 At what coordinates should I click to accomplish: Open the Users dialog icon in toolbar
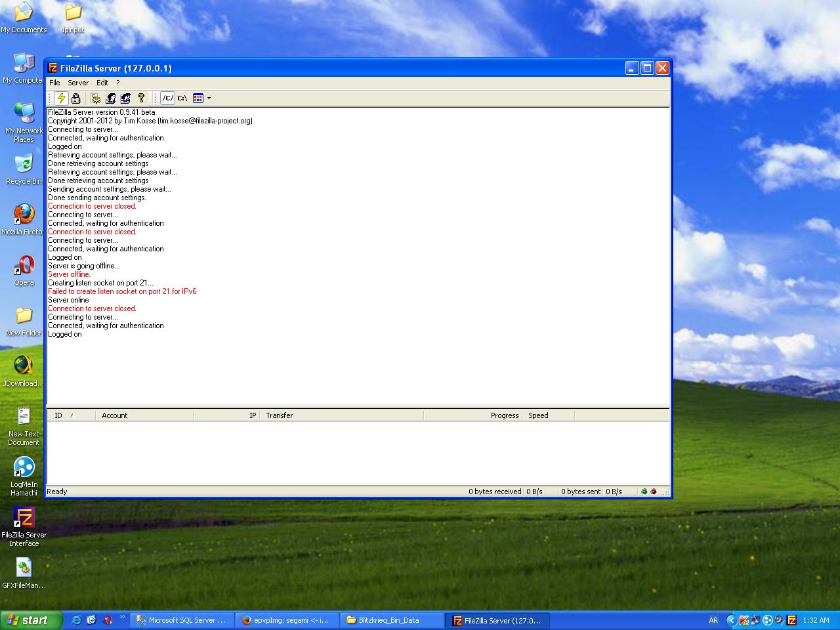pyautogui.click(x=111, y=98)
